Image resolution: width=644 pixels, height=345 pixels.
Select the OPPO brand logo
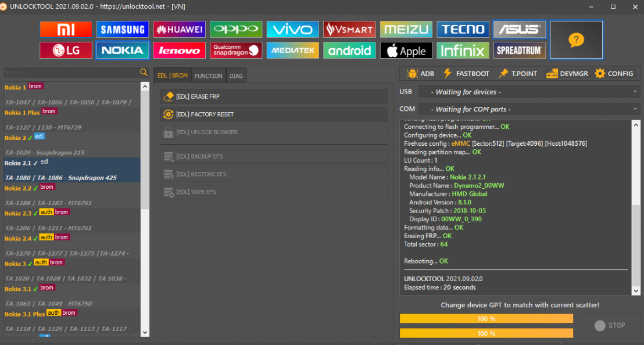pyautogui.click(x=236, y=30)
